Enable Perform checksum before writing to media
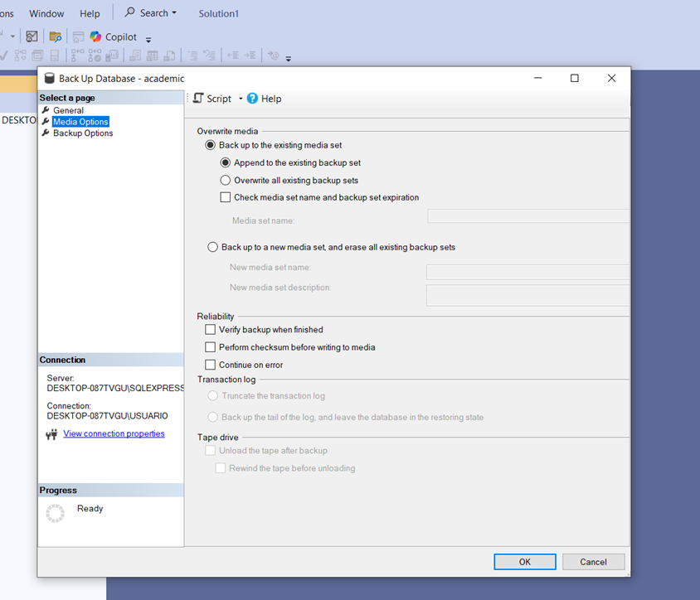The image size is (700, 600). click(x=210, y=347)
